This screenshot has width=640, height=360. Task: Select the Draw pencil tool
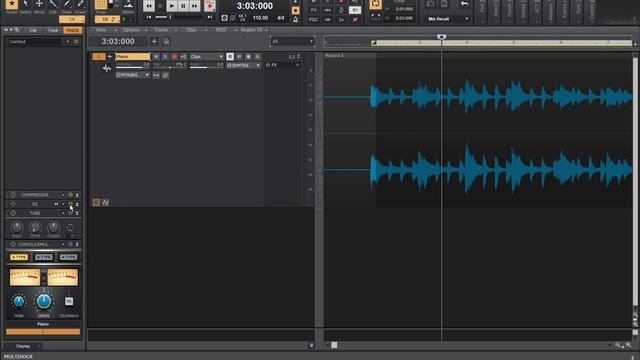67,5
